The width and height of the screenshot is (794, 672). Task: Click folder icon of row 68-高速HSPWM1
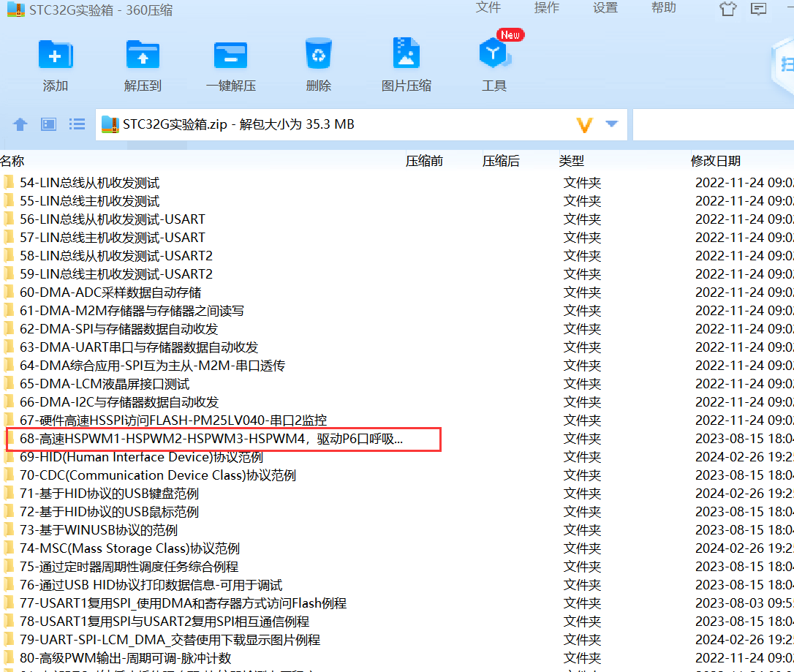click(x=9, y=439)
